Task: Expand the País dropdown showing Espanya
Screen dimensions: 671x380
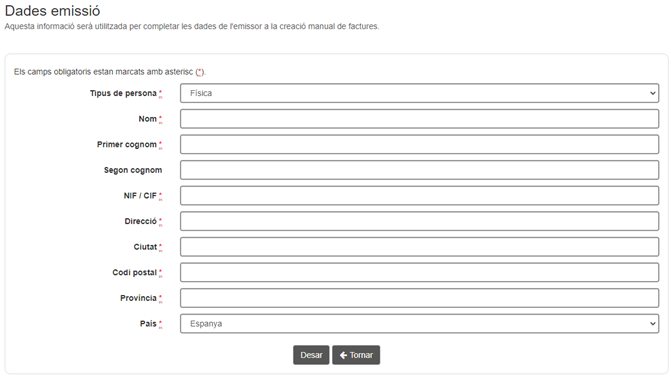Action: point(419,324)
